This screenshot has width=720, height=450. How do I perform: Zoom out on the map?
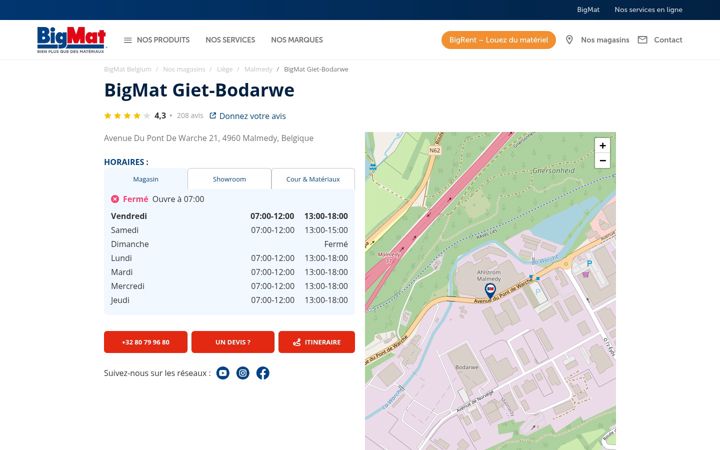pyautogui.click(x=602, y=161)
